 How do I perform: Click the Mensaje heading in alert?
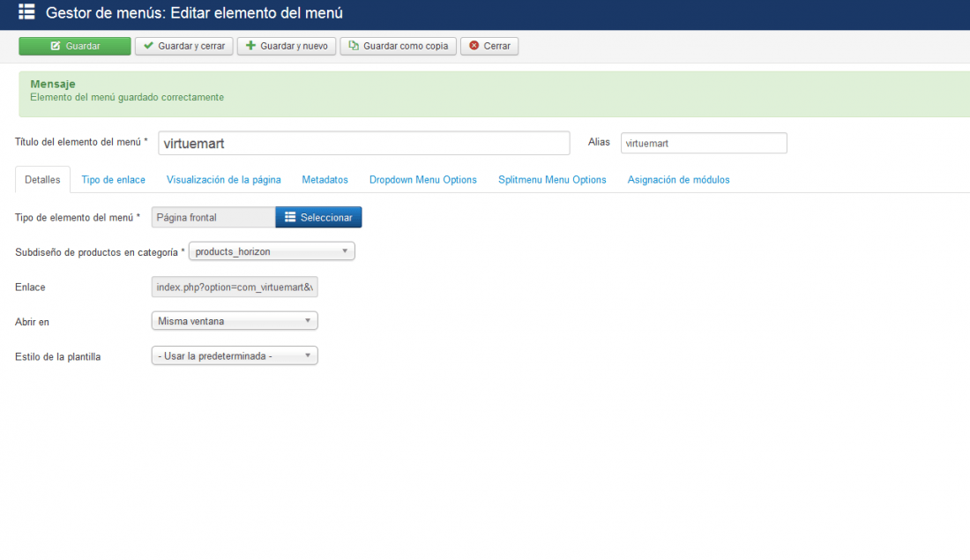[53, 84]
